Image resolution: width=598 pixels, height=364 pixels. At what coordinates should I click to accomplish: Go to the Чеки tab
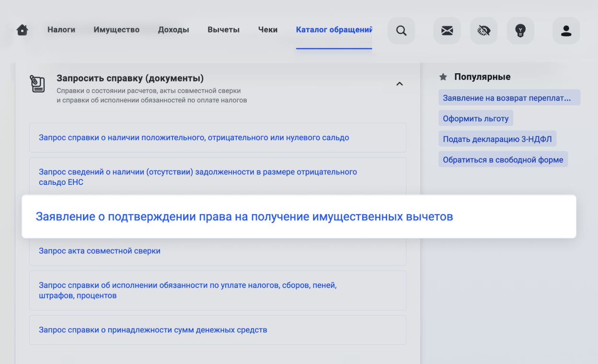point(267,30)
